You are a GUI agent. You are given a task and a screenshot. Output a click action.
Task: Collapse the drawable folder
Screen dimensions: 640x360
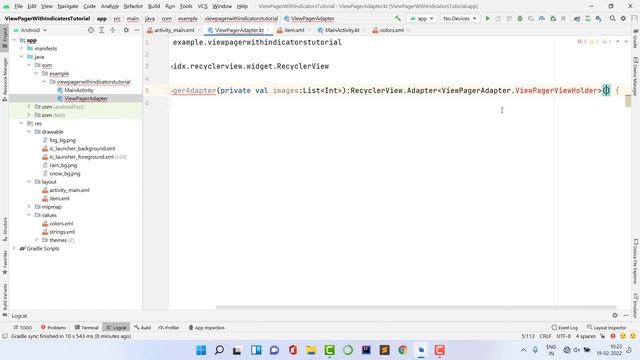(29, 132)
